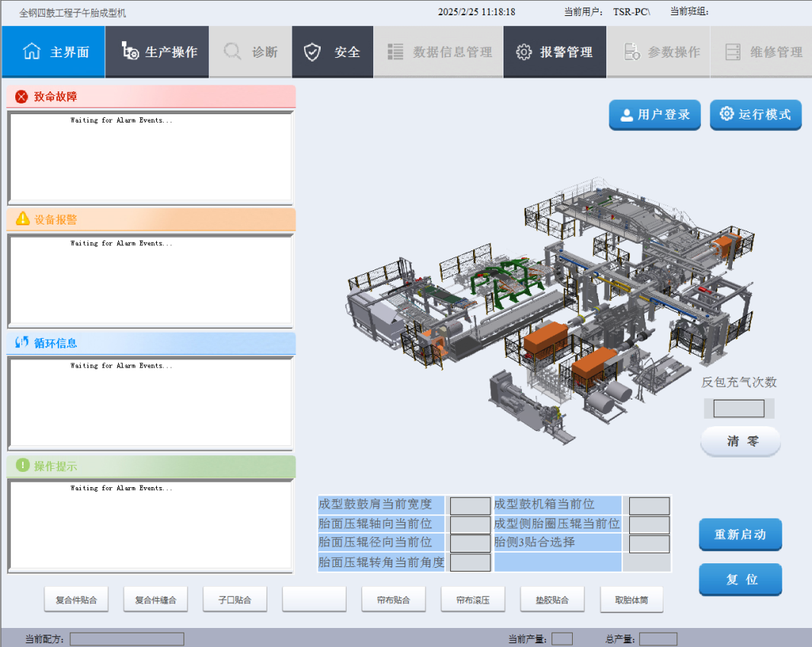This screenshot has height=647, width=812.
Task: Click the 帘布贴合 step button
Action: (393, 600)
